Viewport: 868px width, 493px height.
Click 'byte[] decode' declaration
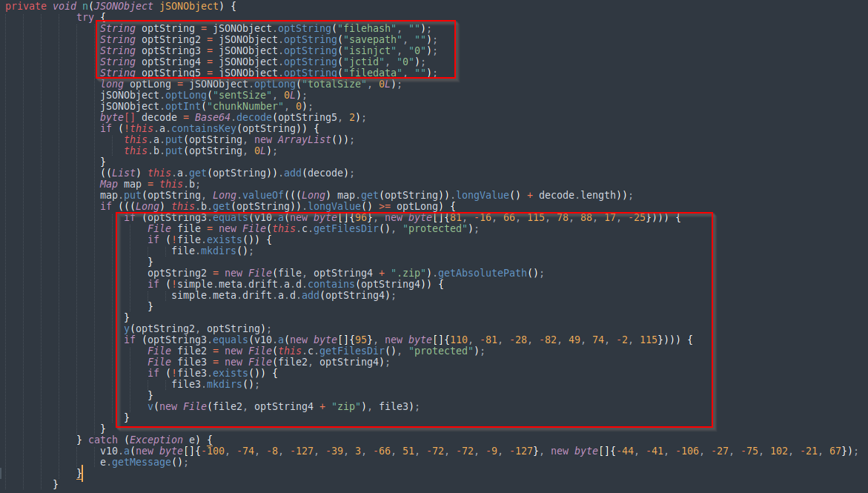pyautogui.click(x=139, y=117)
